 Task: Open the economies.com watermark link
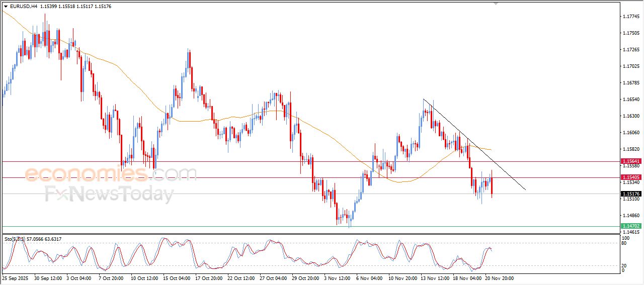pos(111,174)
